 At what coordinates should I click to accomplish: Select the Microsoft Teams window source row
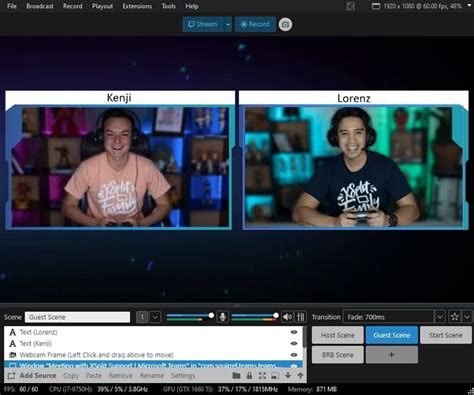click(x=154, y=365)
